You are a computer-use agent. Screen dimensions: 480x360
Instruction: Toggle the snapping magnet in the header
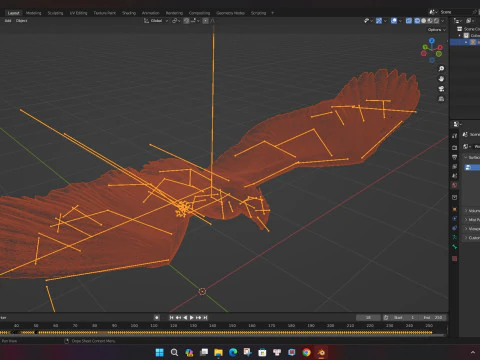(186, 21)
